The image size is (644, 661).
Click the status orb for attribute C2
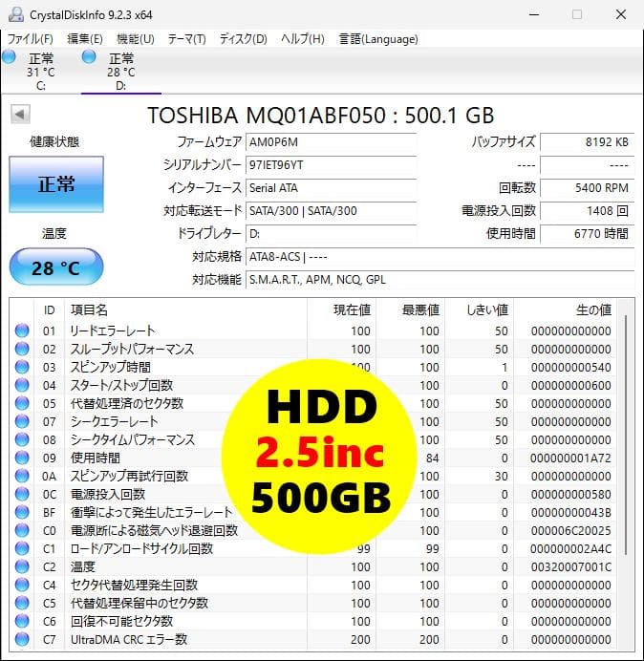22,566
